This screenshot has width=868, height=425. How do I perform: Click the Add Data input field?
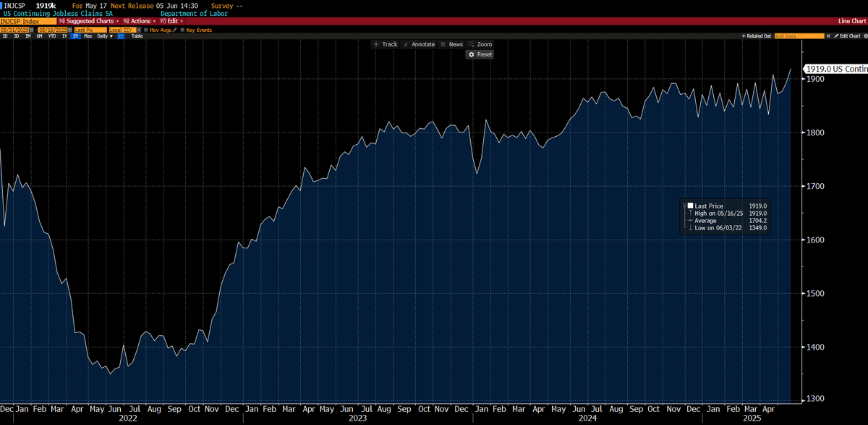(x=799, y=36)
